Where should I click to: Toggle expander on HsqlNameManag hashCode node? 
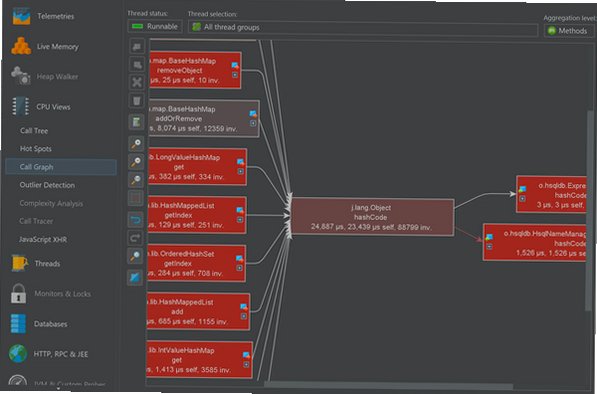click(x=489, y=247)
